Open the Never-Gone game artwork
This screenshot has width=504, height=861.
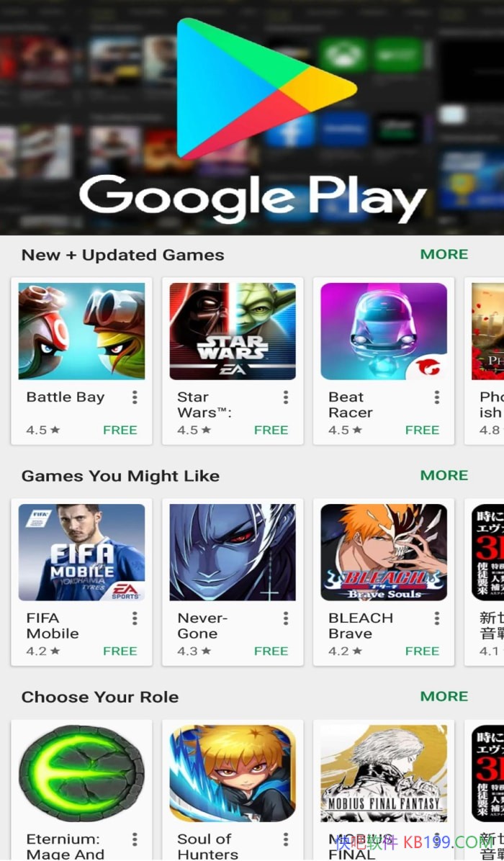233,552
